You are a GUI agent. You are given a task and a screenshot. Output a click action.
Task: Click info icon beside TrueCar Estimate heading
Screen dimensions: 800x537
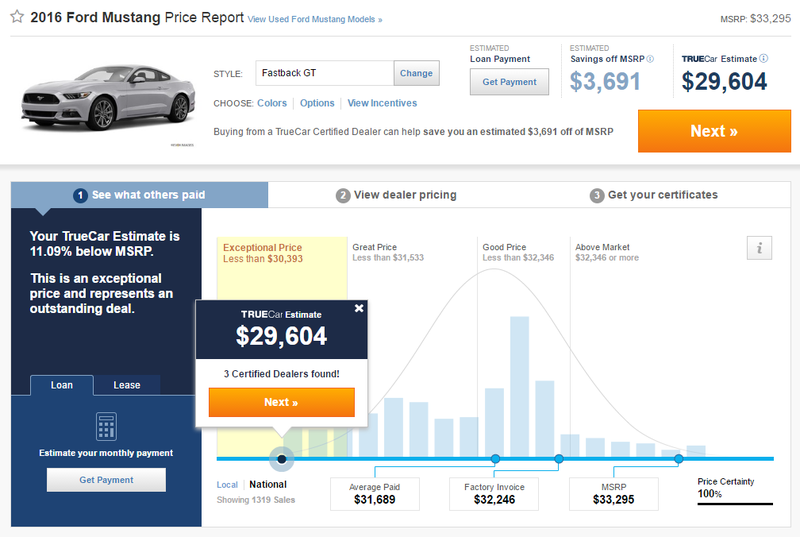[x=763, y=59]
